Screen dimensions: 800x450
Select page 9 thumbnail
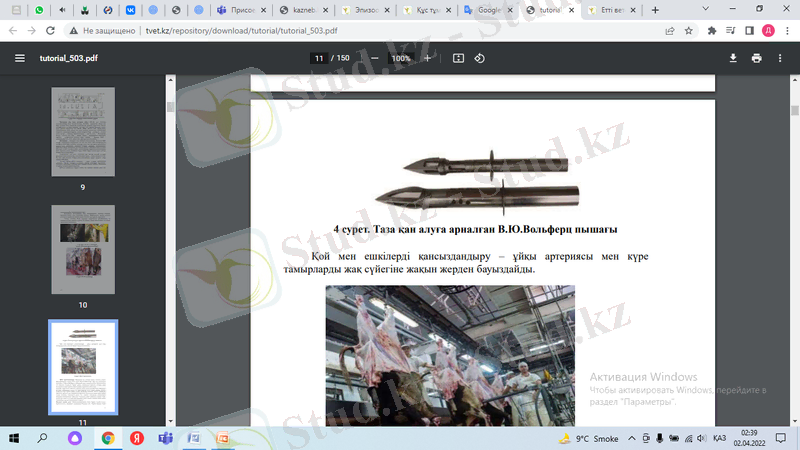click(83, 132)
